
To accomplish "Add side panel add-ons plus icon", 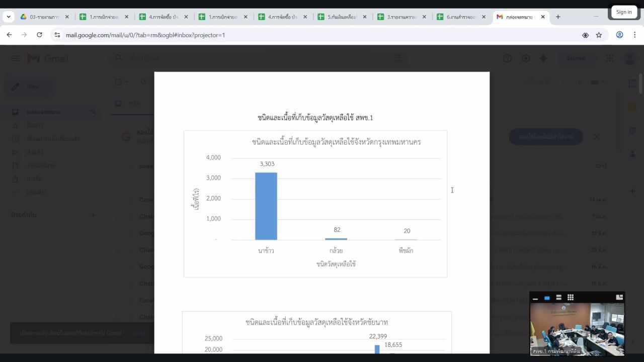I will [x=632, y=191].
